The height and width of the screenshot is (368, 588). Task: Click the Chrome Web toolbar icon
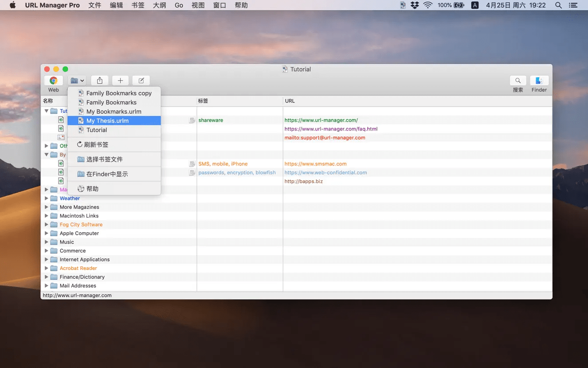tap(53, 81)
